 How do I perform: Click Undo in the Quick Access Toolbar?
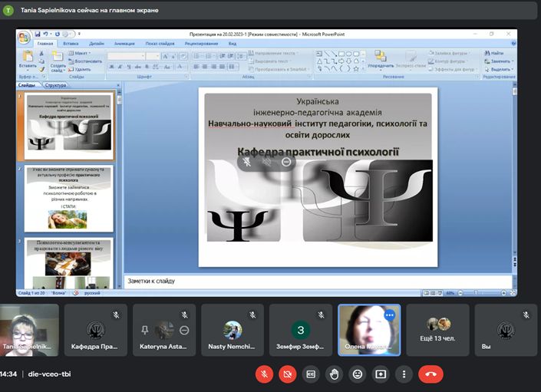click(x=45, y=34)
